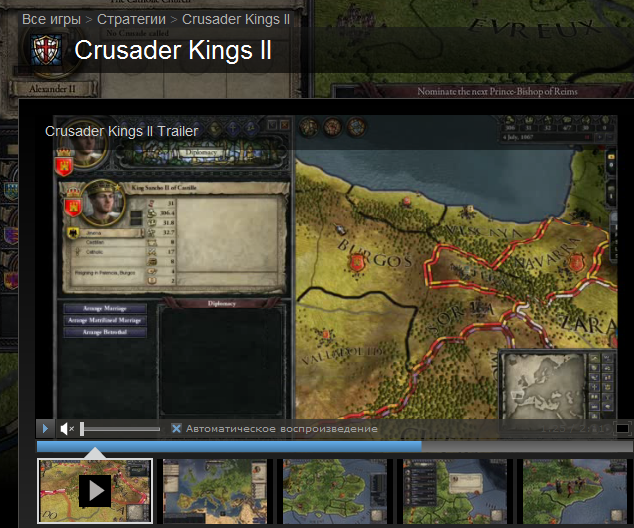Click the volume slider handle
634x528 pixels.
[x=82, y=429]
